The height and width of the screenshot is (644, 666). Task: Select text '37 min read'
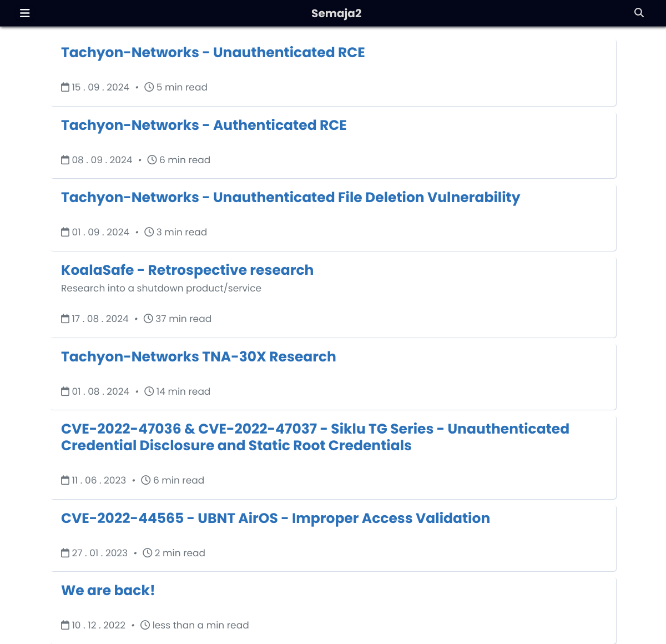coord(183,319)
